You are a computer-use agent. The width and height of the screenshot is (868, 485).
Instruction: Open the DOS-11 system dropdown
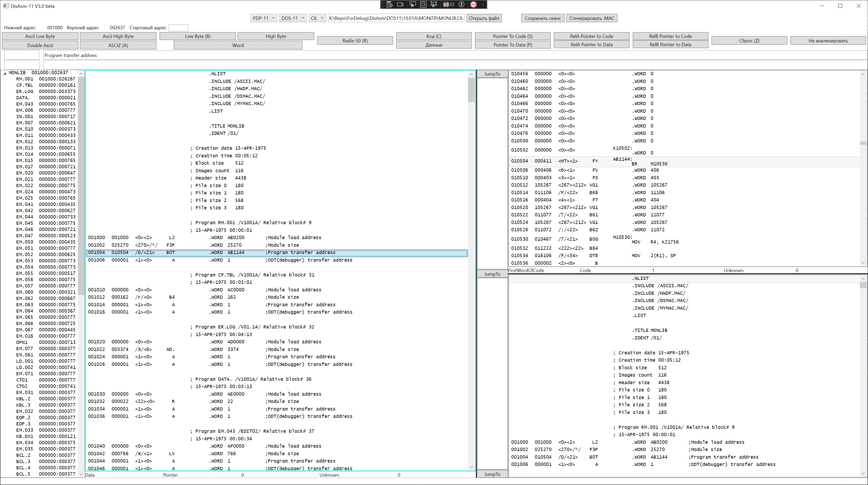(292, 18)
